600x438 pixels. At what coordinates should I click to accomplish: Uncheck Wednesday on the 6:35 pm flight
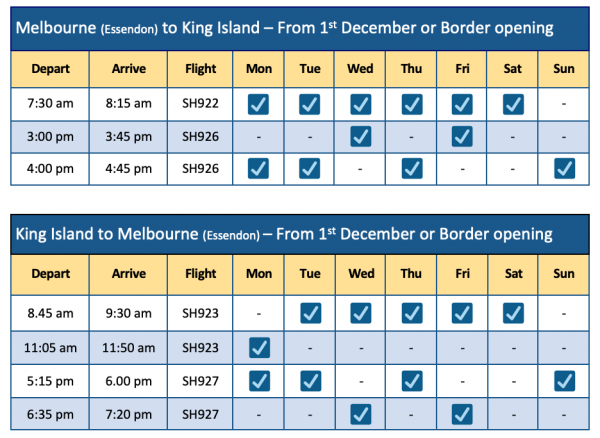(360, 412)
